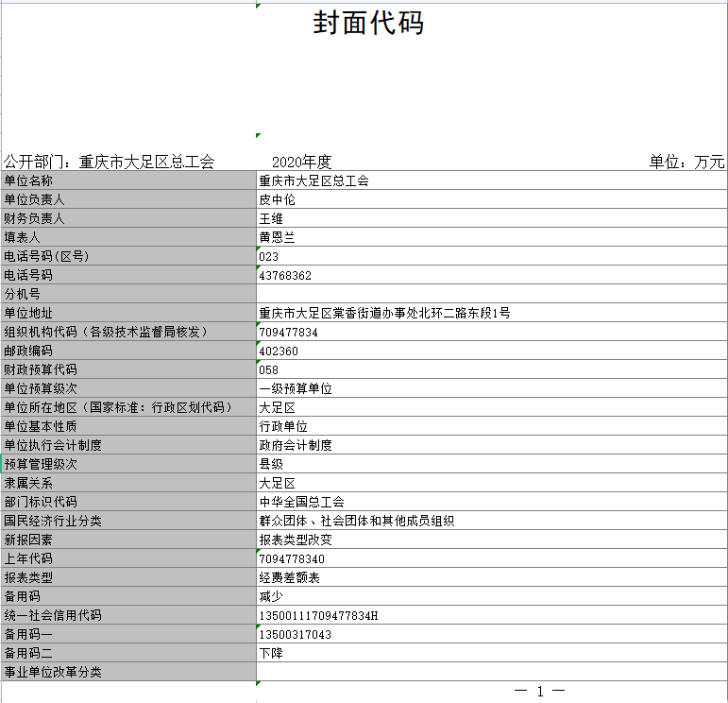Click the 单位基本性质 label cell

tap(128, 426)
